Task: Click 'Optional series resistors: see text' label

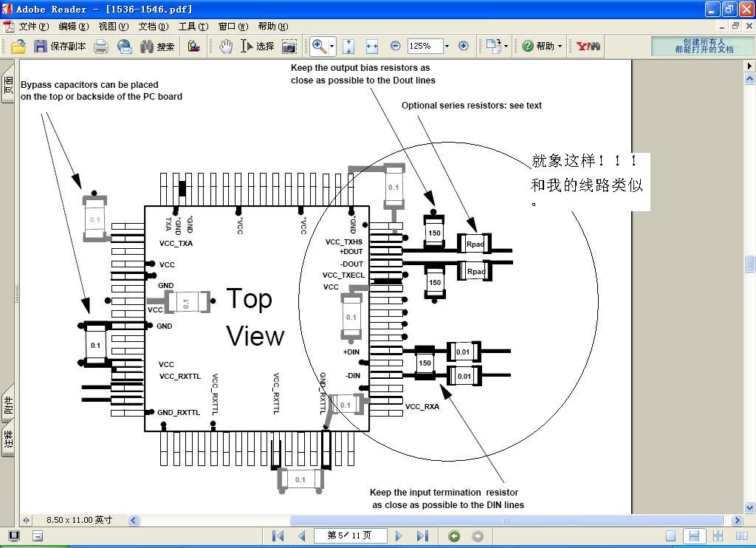Action: pos(472,106)
